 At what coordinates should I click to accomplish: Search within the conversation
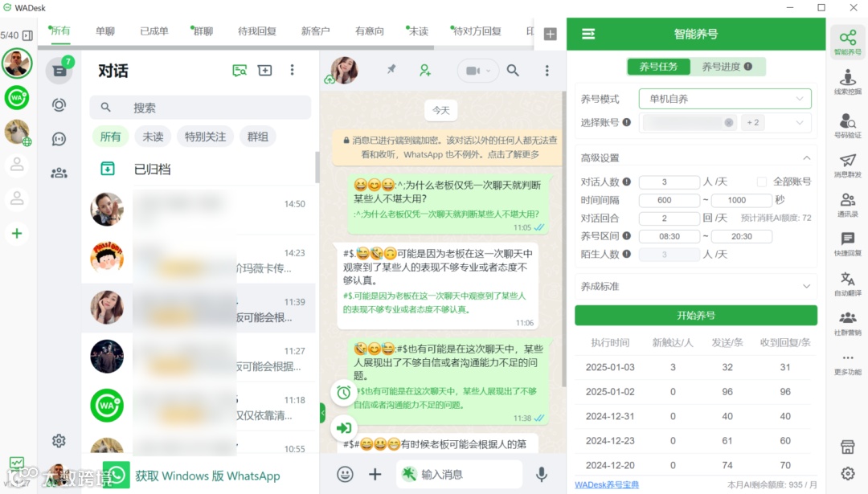pos(513,70)
